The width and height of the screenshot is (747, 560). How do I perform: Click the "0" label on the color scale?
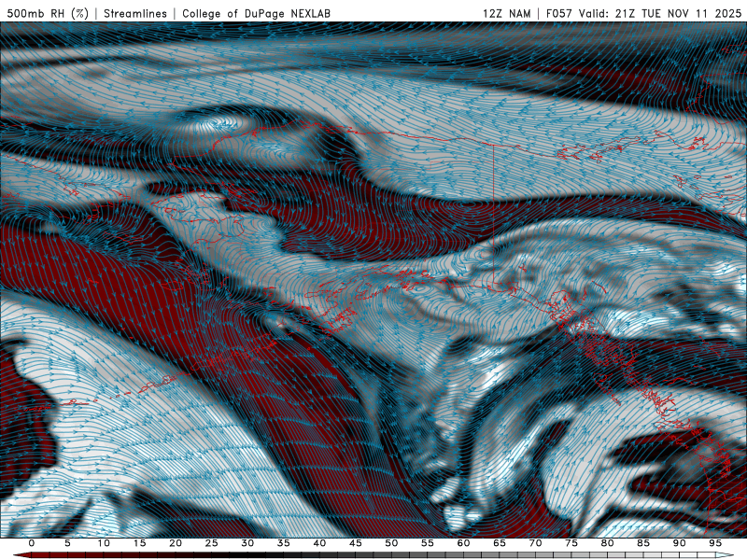pos(32,543)
